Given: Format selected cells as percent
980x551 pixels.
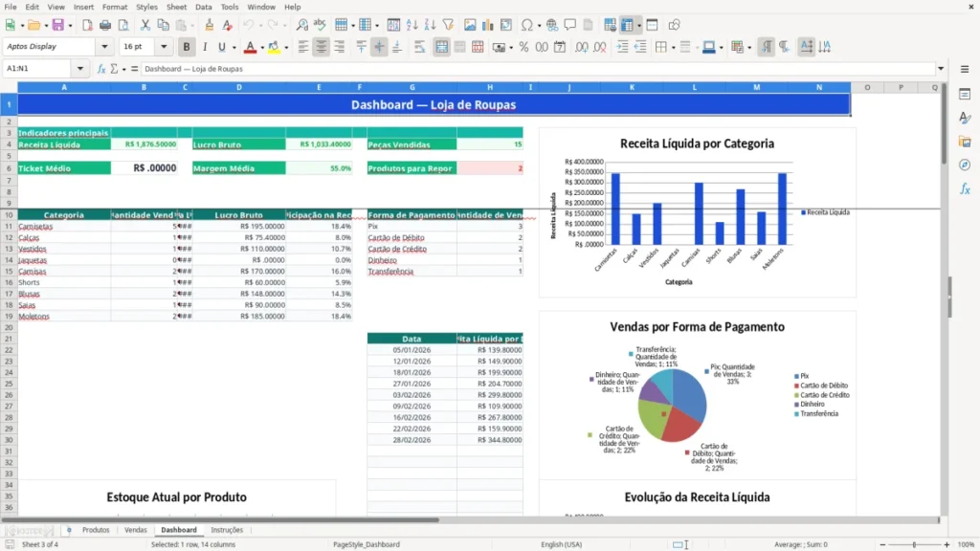Looking at the screenshot, I should tap(523, 47).
